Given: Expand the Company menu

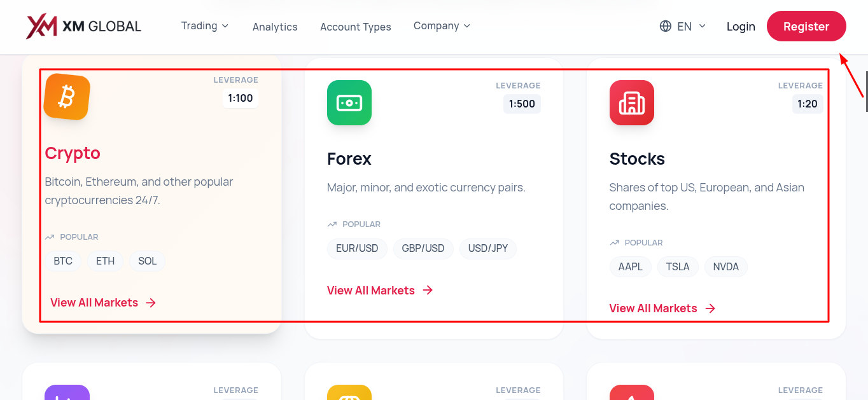Looking at the screenshot, I should coord(442,26).
